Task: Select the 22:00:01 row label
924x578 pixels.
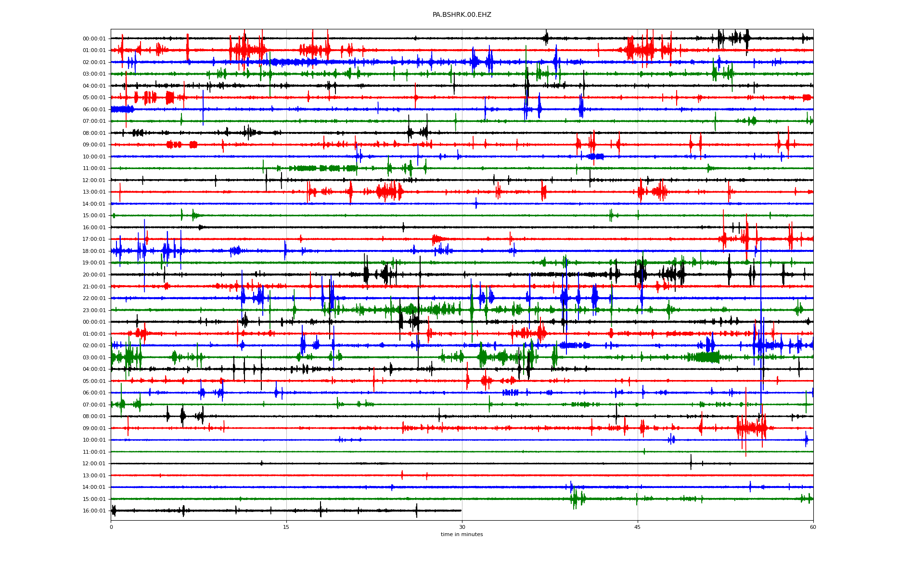Action: 94,298
